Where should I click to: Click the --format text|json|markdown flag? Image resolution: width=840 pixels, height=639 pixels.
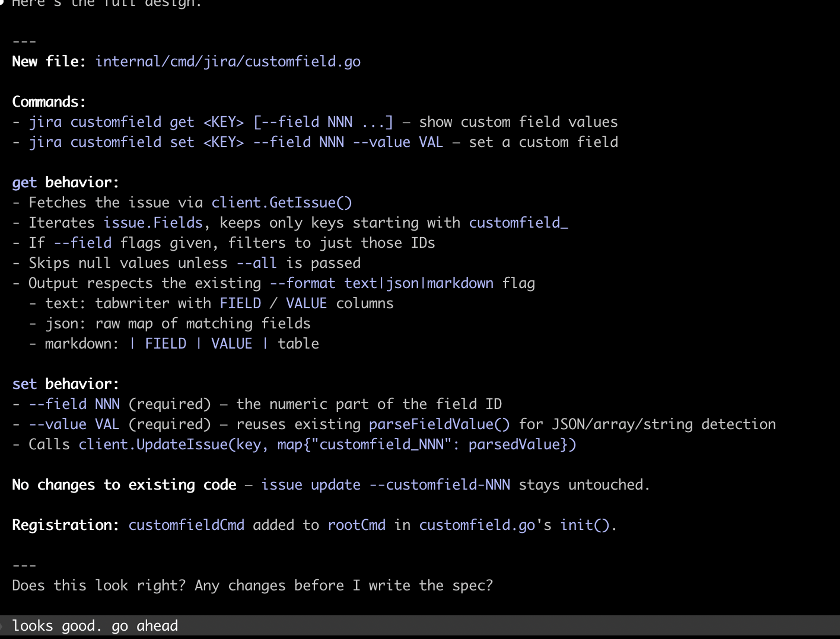click(381, 283)
